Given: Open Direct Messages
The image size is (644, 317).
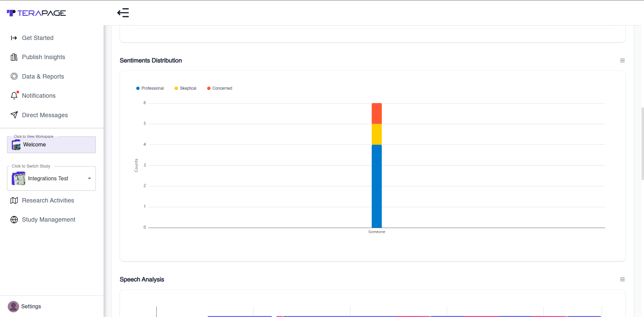Looking at the screenshot, I should (x=45, y=115).
